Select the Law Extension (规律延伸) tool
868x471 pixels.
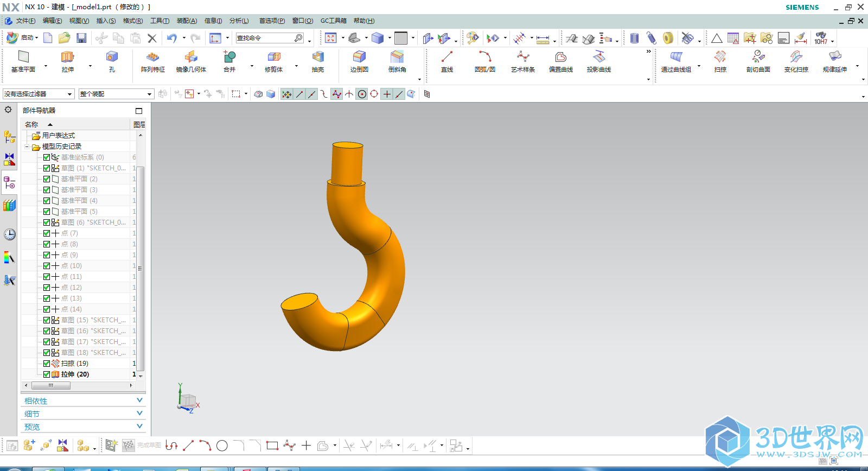point(835,61)
